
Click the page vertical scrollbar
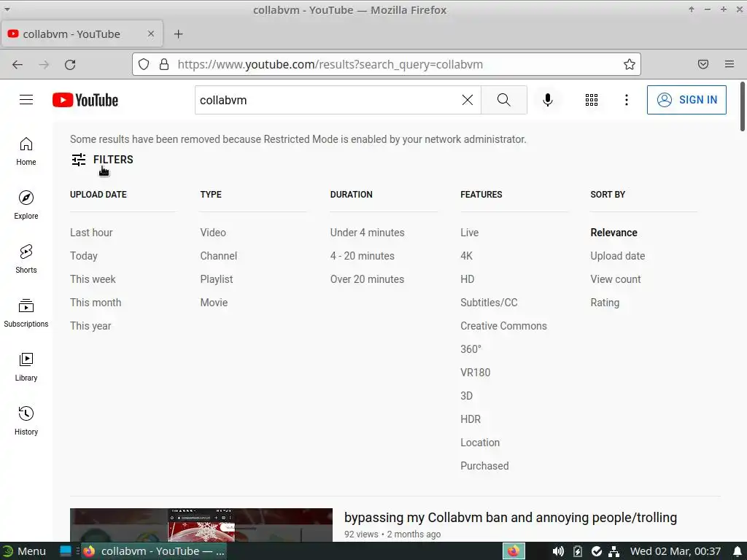click(742, 106)
